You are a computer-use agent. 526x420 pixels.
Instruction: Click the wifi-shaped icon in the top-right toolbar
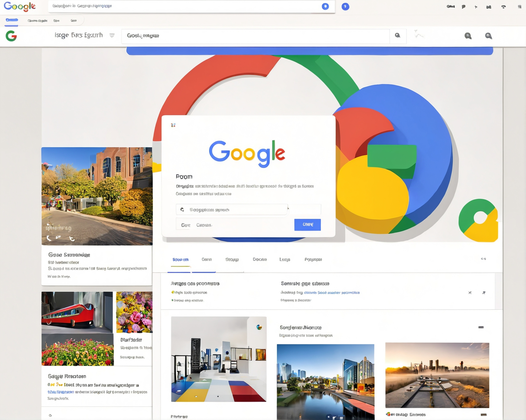(x=504, y=7)
